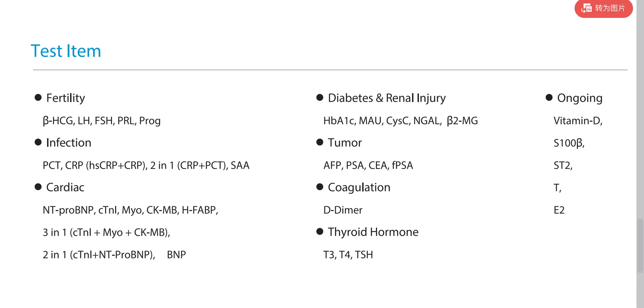Click the Cardiac category heading
This screenshot has height=308, width=644.
pyautogui.click(x=65, y=187)
